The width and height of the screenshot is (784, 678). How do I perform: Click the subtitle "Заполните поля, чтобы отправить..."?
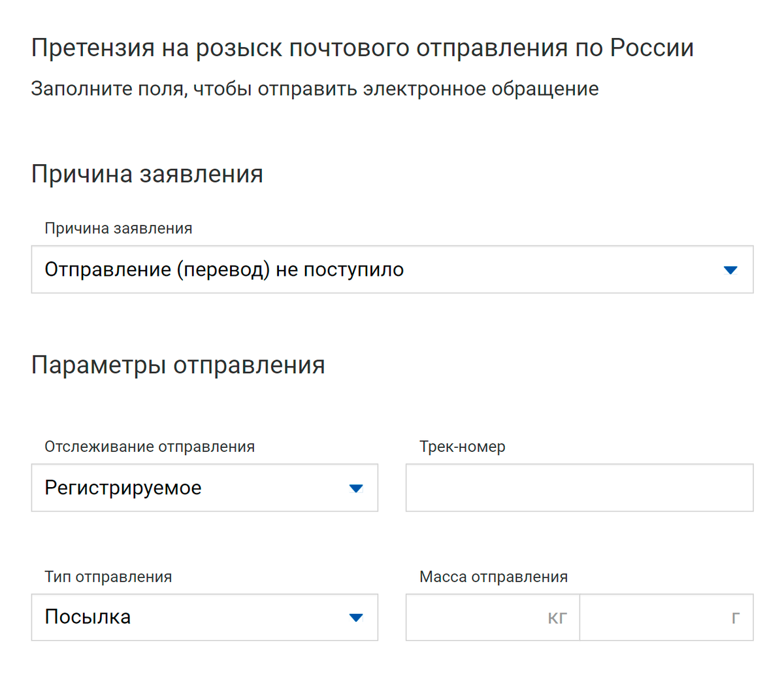coord(314,89)
